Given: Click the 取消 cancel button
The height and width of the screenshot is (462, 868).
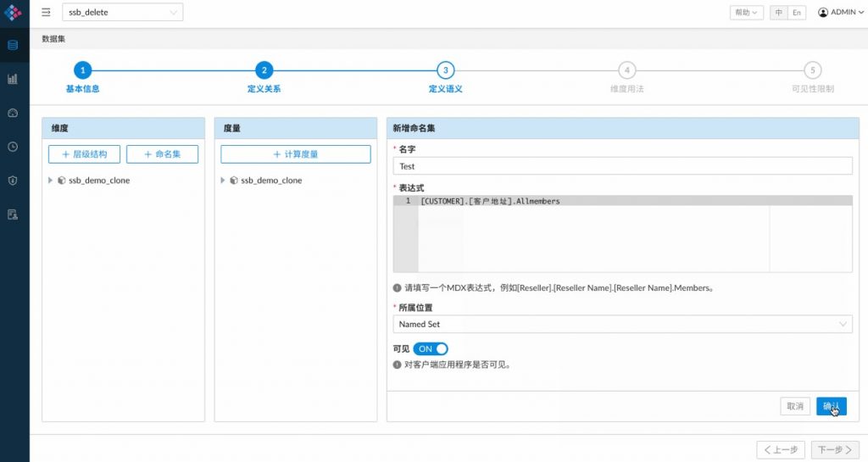Looking at the screenshot, I should [795, 406].
